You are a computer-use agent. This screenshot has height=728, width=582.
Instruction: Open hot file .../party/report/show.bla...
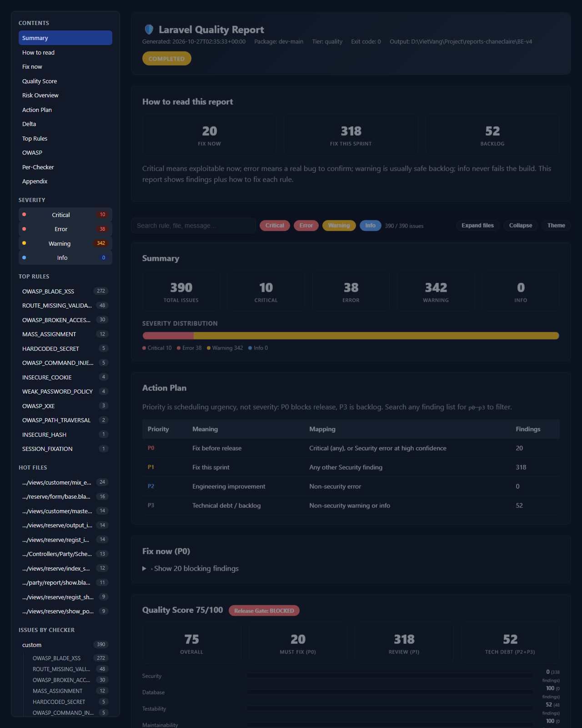65,582
